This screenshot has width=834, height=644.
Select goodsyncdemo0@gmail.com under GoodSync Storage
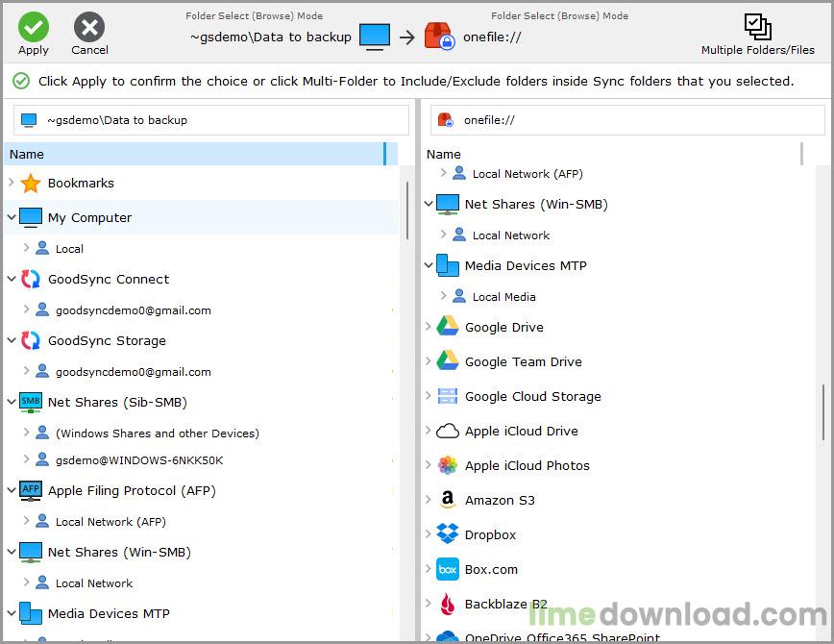(133, 372)
